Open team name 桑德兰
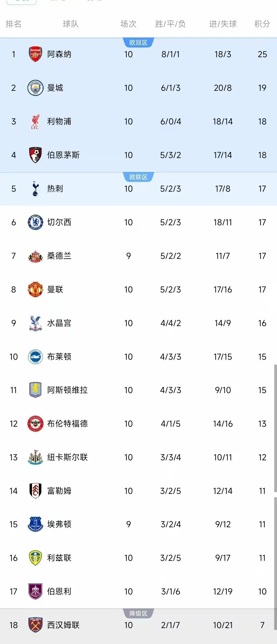The width and height of the screenshot is (277, 644). (59, 256)
